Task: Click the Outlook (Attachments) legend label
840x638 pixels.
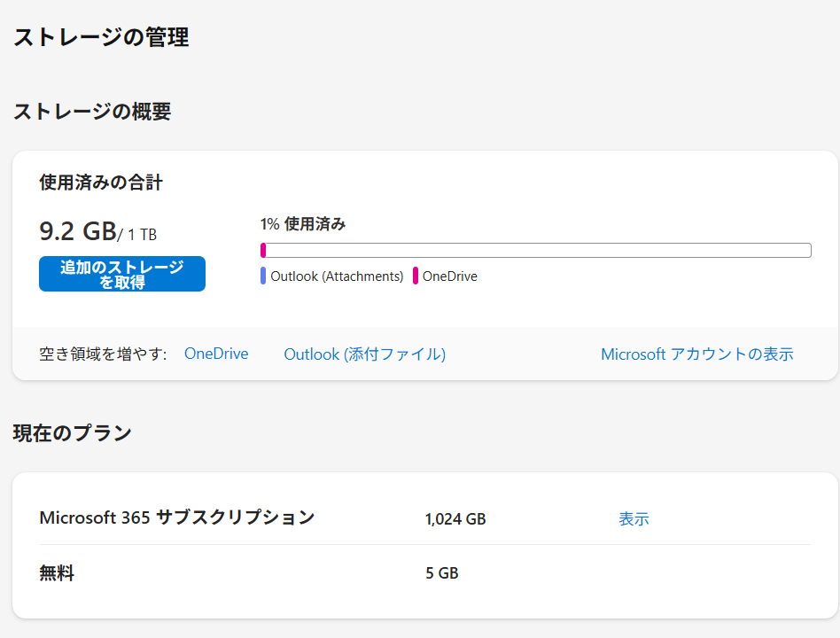Action: [337, 276]
